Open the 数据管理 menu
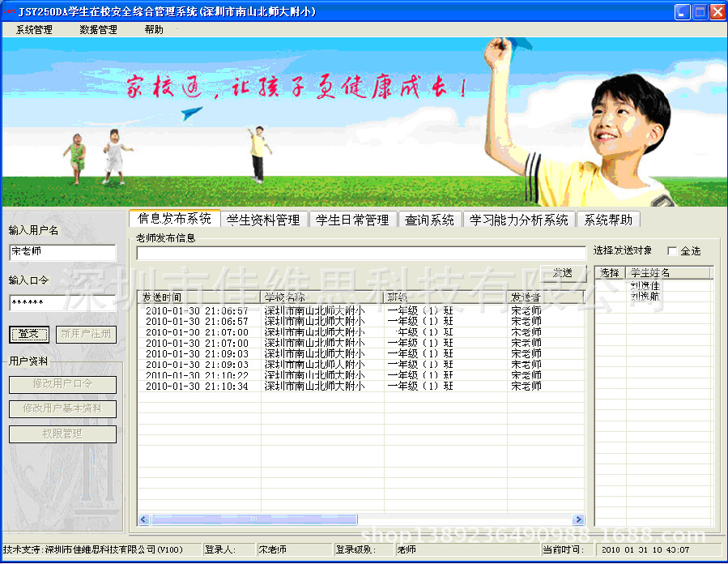 pos(98,30)
